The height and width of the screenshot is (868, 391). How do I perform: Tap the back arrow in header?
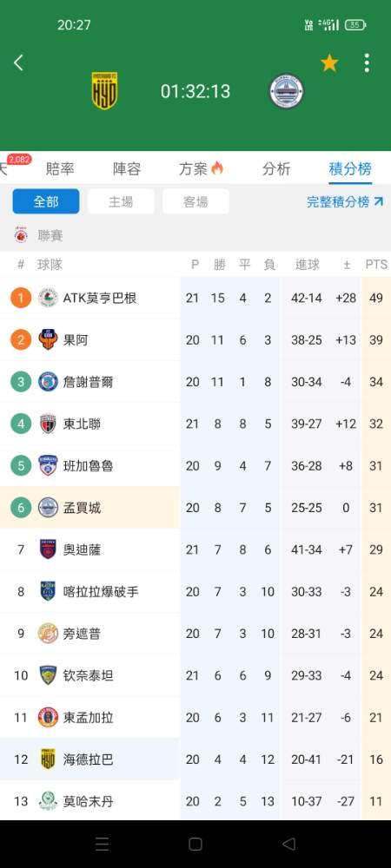coord(18,62)
